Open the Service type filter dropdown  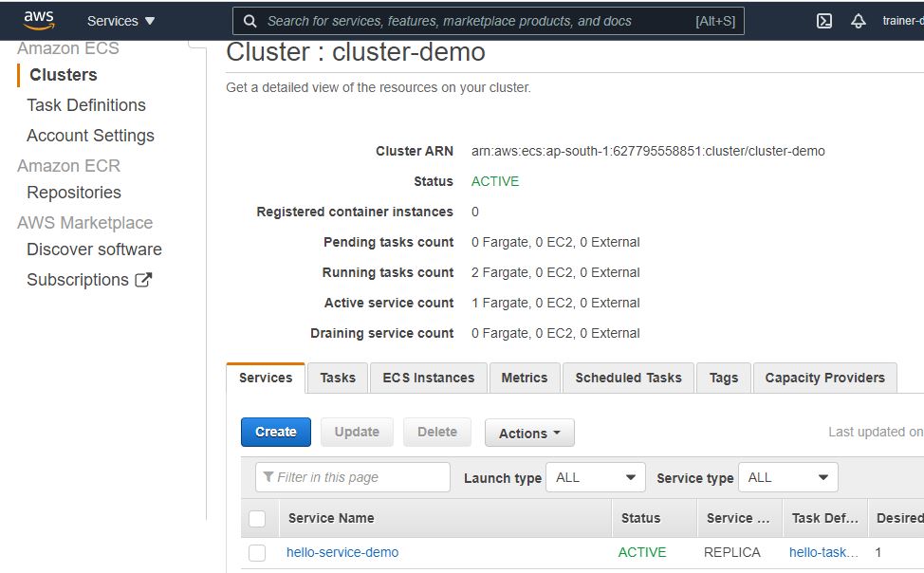tap(788, 477)
